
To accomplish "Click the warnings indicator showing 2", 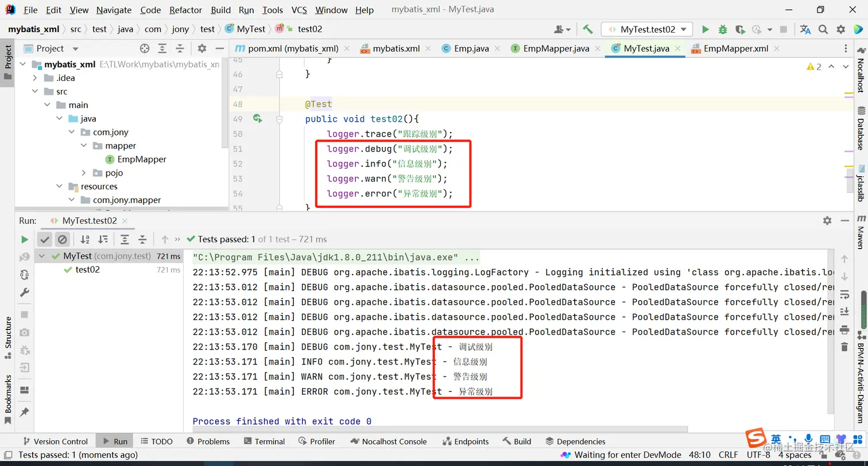I will (x=815, y=67).
